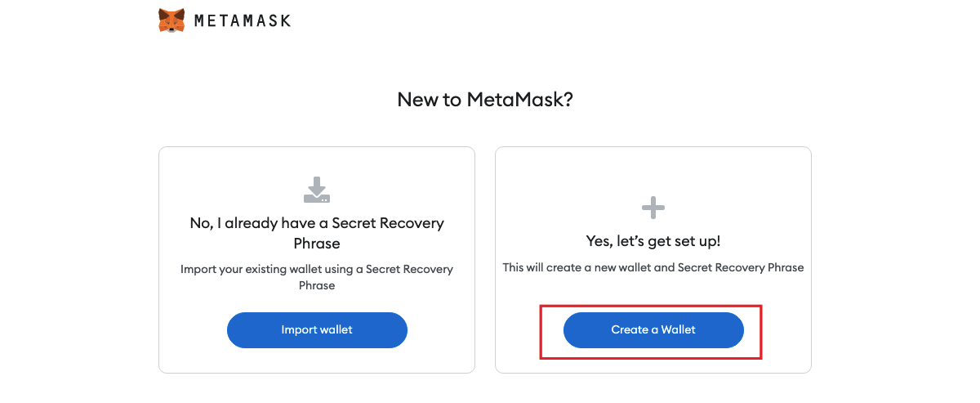Click the download tray import icon

(317, 190)
